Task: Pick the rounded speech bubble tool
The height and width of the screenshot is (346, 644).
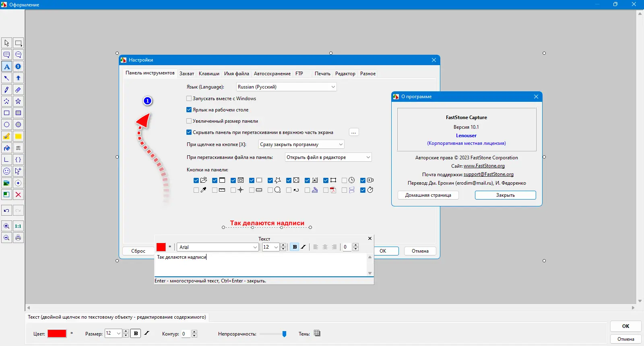Action: (18, 55)
